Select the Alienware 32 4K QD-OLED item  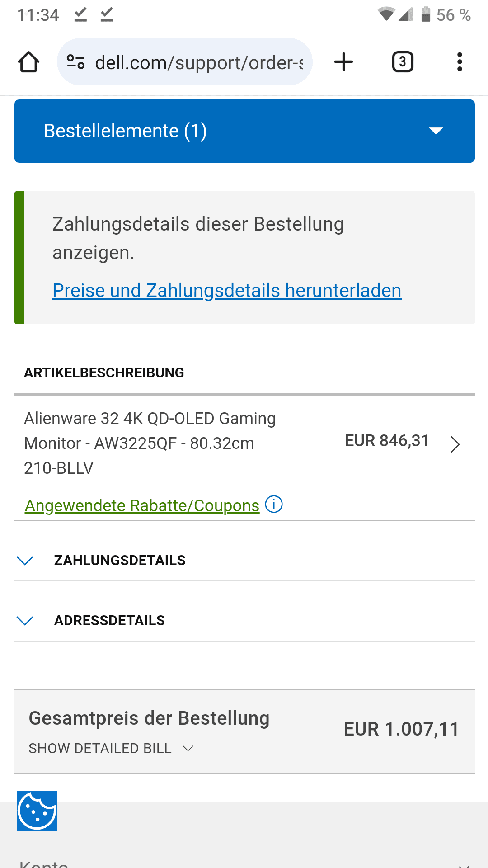[150, 443]
